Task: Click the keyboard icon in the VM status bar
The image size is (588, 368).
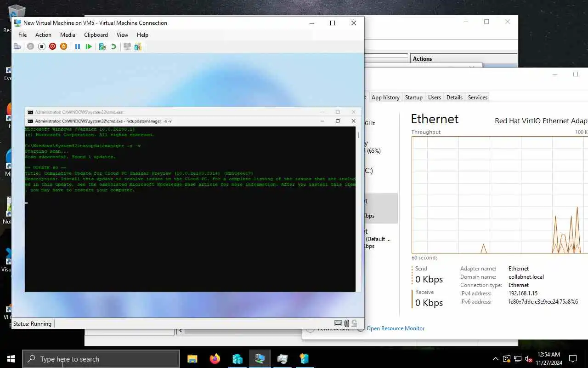Action: click(x=338, y=323)
